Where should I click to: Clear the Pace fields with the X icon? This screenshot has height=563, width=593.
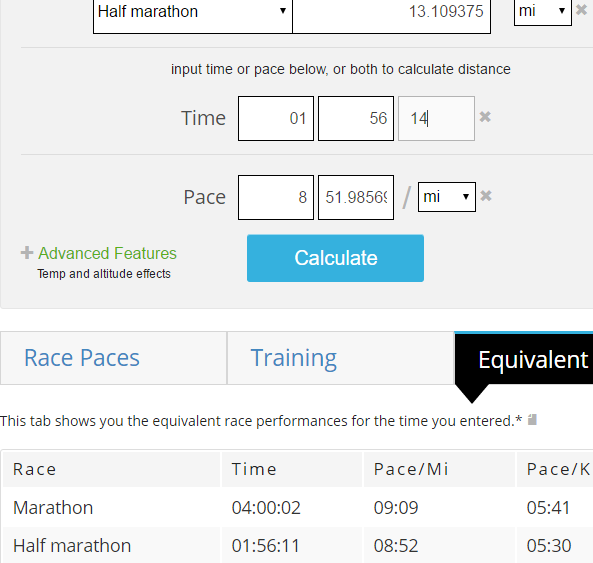pos(486,196)
